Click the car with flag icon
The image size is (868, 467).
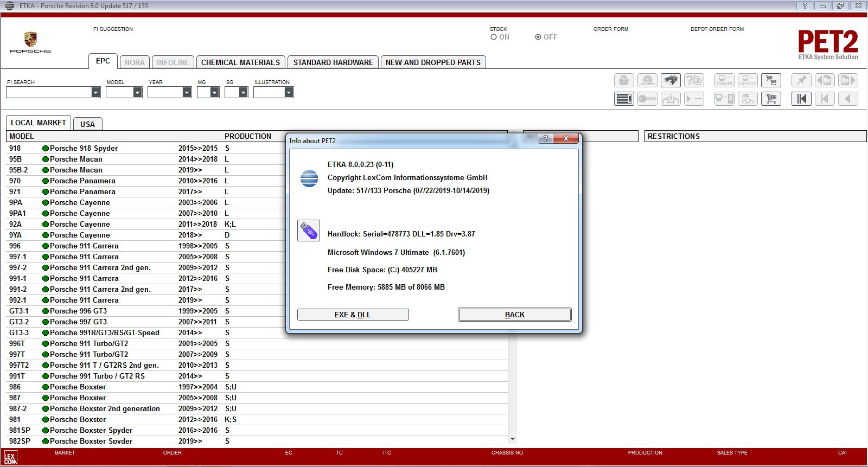click(x=748, y=99)
